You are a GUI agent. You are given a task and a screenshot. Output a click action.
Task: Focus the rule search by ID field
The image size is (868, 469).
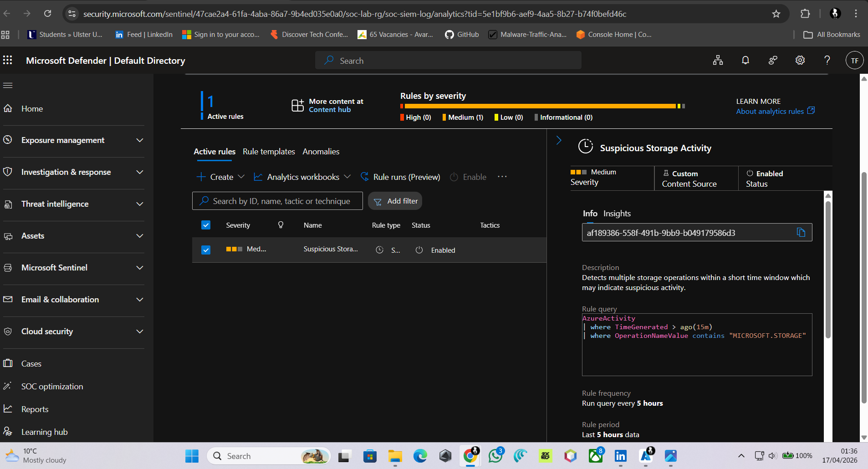[x=277, y=201]
